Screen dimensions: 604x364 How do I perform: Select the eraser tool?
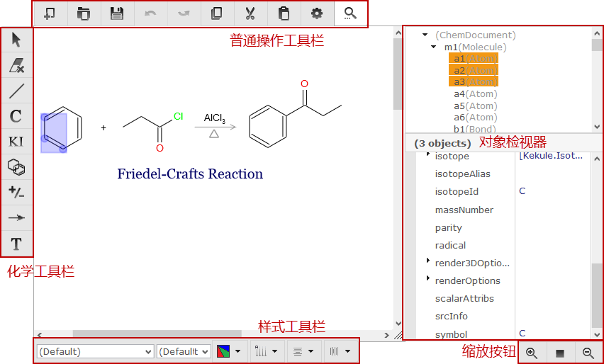(x=16, y=65)
